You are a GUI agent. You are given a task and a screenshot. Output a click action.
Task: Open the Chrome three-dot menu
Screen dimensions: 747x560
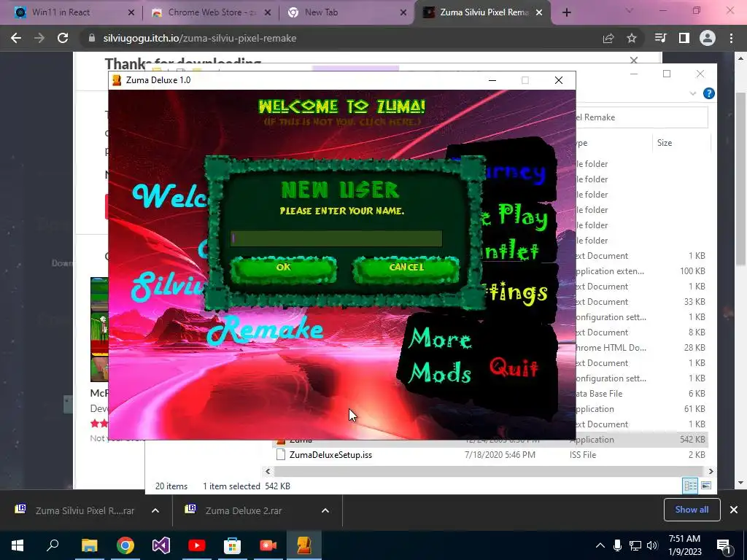731,38
